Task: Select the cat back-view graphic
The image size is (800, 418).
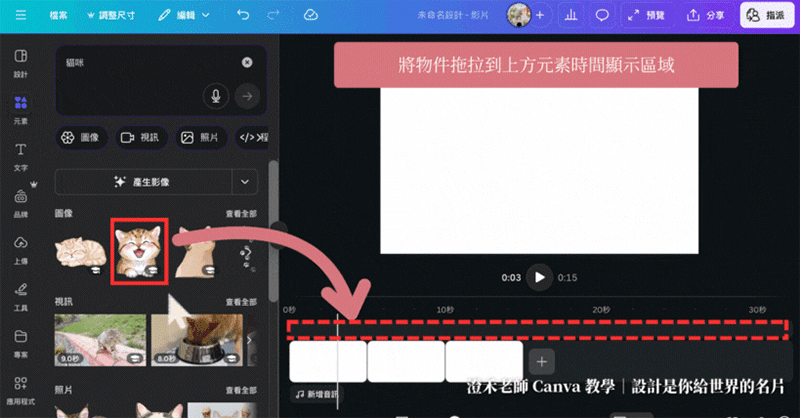Action: tap(196, 253)
